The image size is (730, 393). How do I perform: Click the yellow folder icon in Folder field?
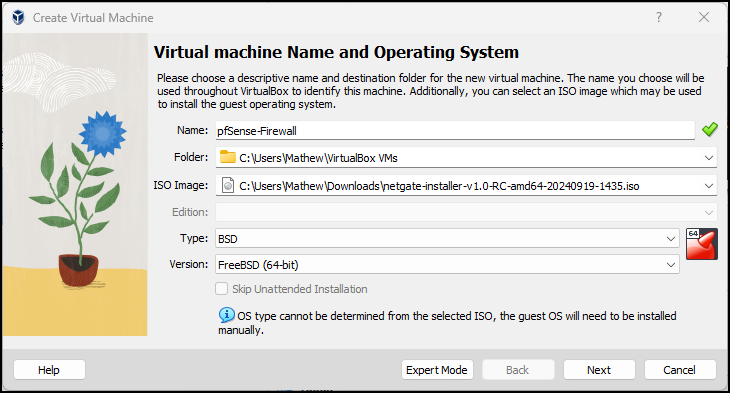pos(228,157)
